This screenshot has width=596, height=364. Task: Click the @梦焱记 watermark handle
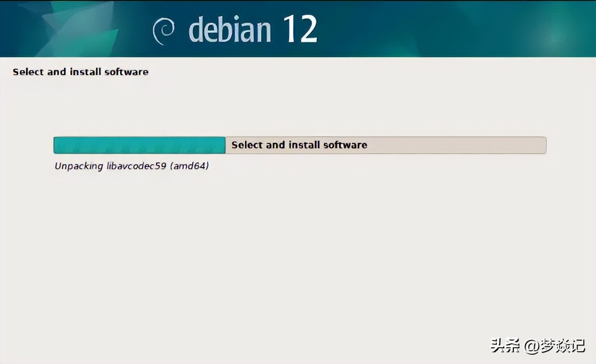(x=555, y=346)
